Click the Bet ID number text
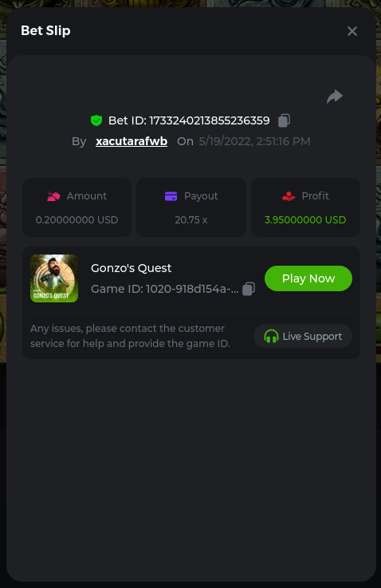Viewport: 381px width, 588px height. click(x=210, y=120)
